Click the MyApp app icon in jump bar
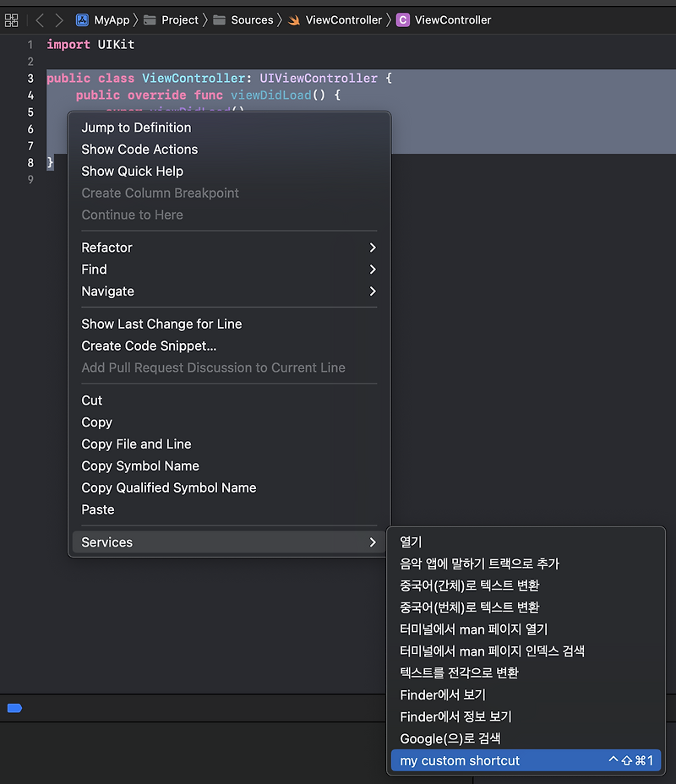The width and height of the screenshot is (676, 784). (80, 19)
